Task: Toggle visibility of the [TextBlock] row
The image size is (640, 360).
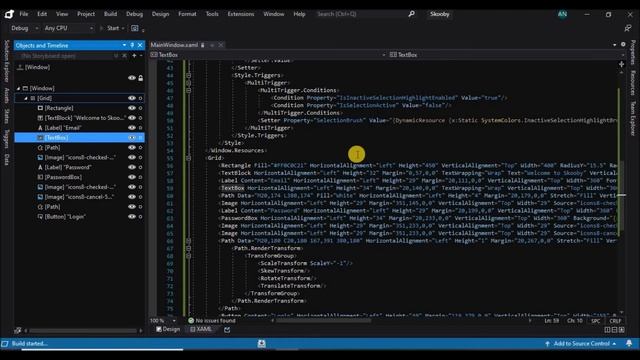Action: 131,118
